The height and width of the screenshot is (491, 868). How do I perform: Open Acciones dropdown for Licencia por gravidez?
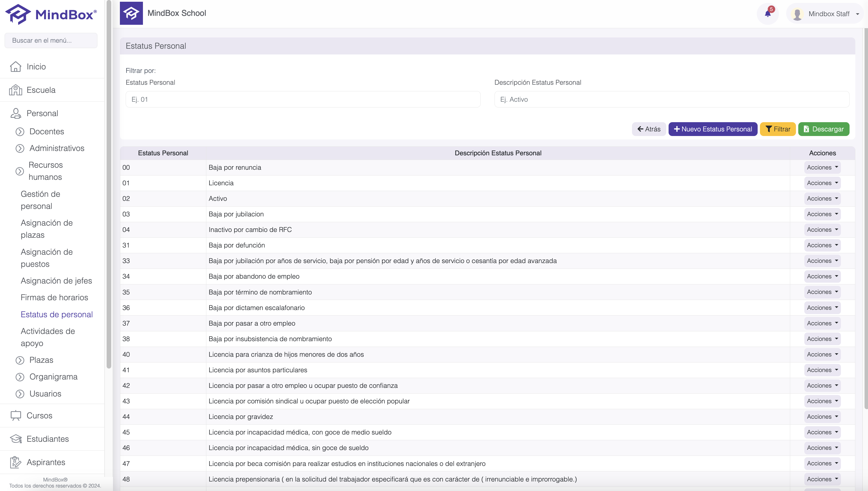tap(822, 417)
